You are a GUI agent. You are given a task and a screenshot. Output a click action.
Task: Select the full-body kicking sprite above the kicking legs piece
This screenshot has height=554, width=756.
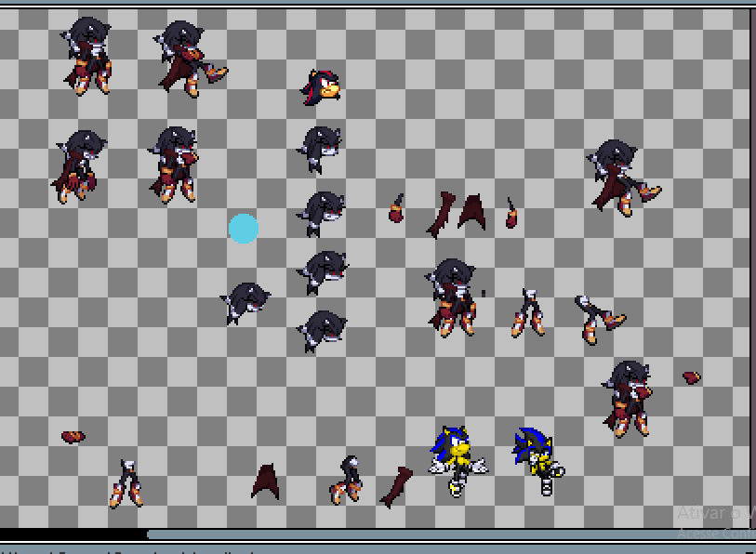coord(623,178)
